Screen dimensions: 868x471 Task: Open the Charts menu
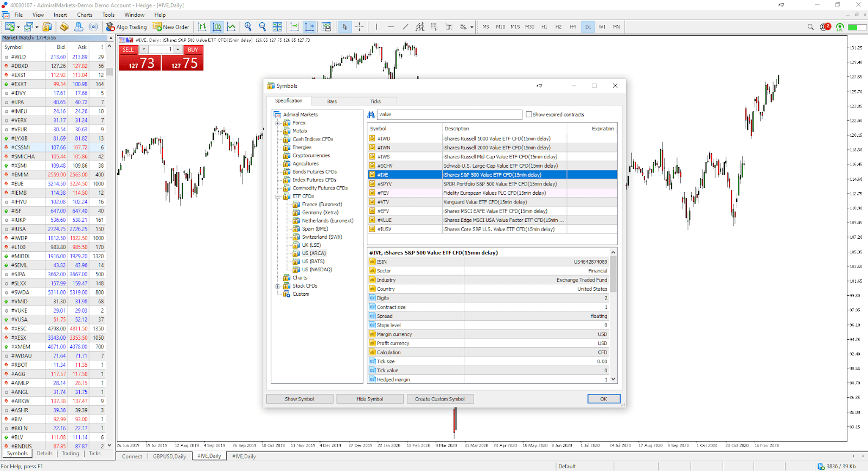[x=85, y=15]
